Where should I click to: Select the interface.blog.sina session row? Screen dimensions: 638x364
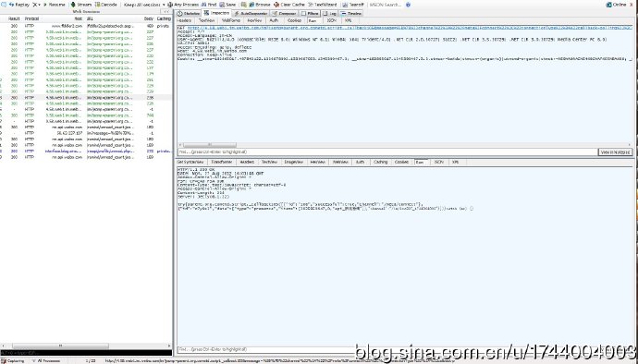click(x=86, y=151)
